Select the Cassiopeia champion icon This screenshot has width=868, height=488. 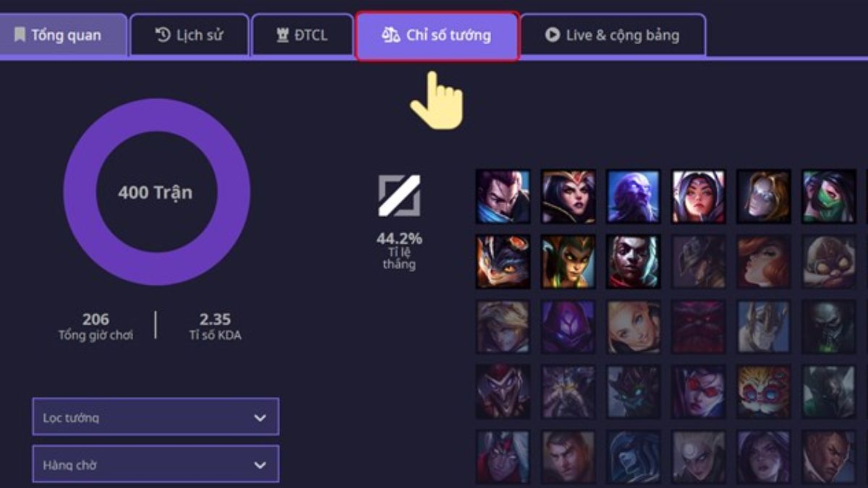pyautogui.click(x=569, y=262)
